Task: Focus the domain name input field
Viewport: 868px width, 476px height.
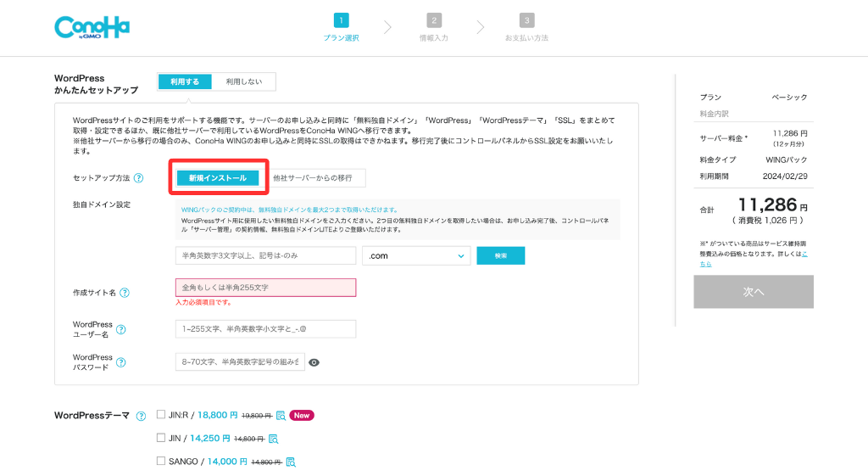Action: [265, 255]
